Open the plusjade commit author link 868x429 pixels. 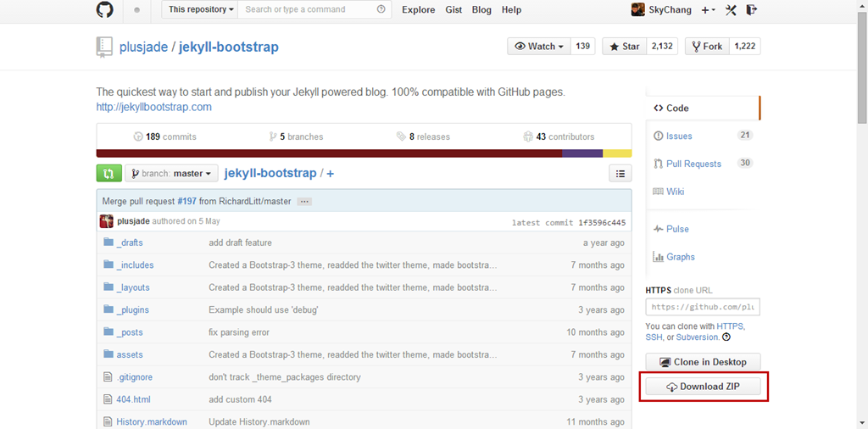tap(133, 221)
